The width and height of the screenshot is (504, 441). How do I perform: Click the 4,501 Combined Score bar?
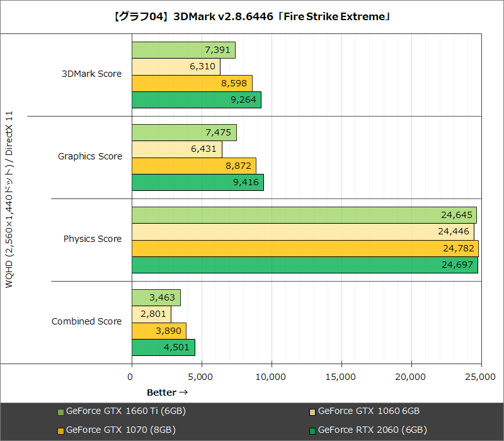click(164, 347)
